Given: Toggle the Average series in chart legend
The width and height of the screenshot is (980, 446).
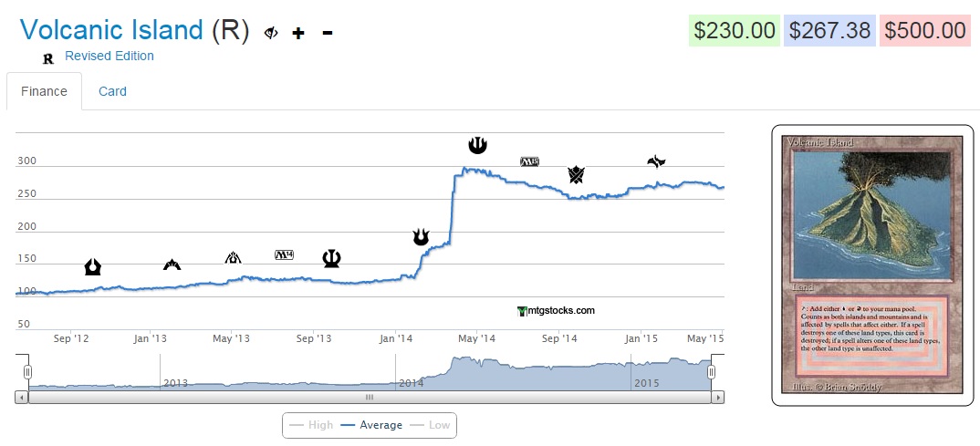Looking at the screenshot, I should pos(371,425).
